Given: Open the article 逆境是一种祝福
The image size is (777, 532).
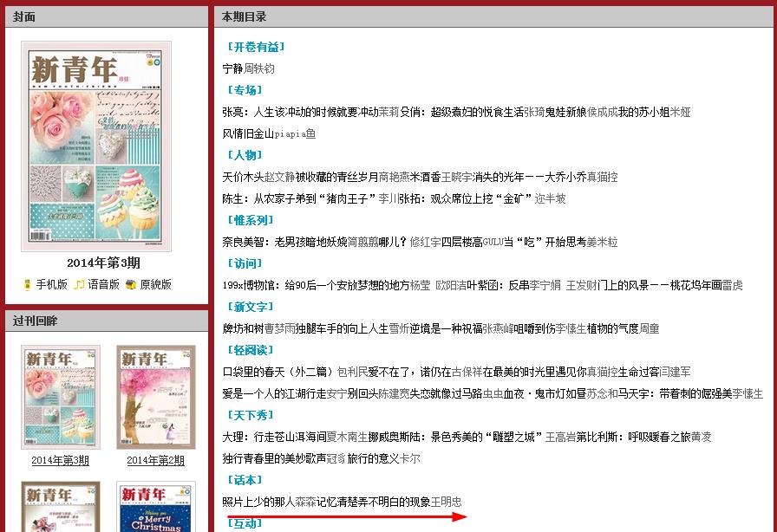Looking at the screenshot, I should click(446, 328).
